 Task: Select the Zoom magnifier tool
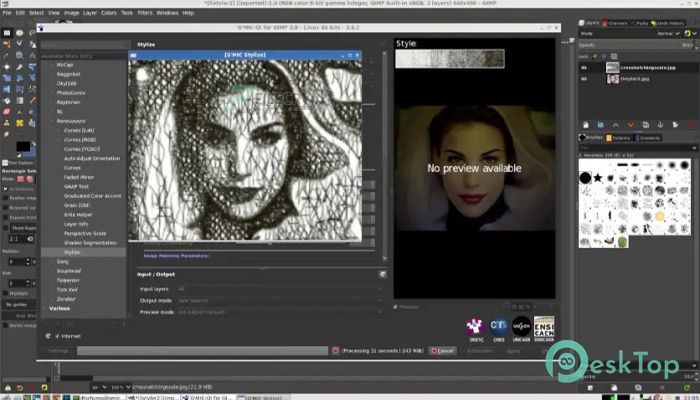pyautogui.click(x=20, y=55)
